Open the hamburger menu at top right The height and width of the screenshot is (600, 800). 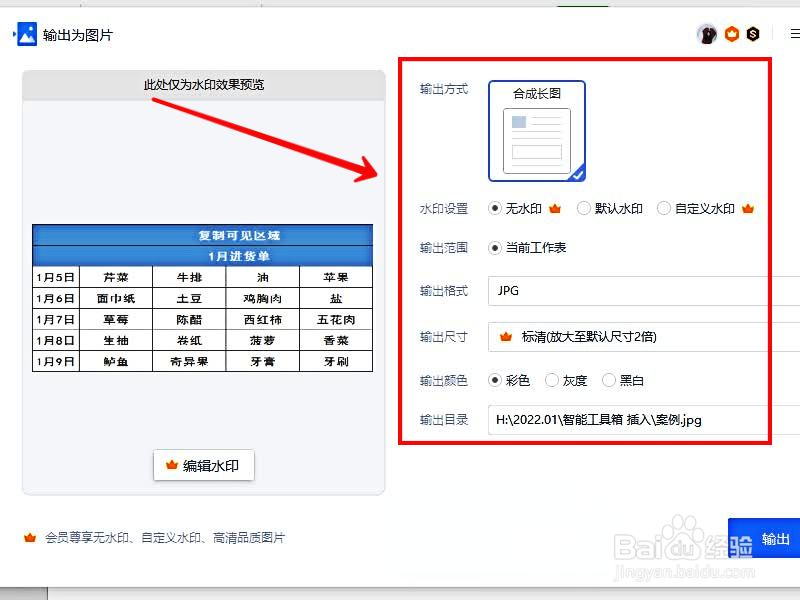click(x=793, y=33)
